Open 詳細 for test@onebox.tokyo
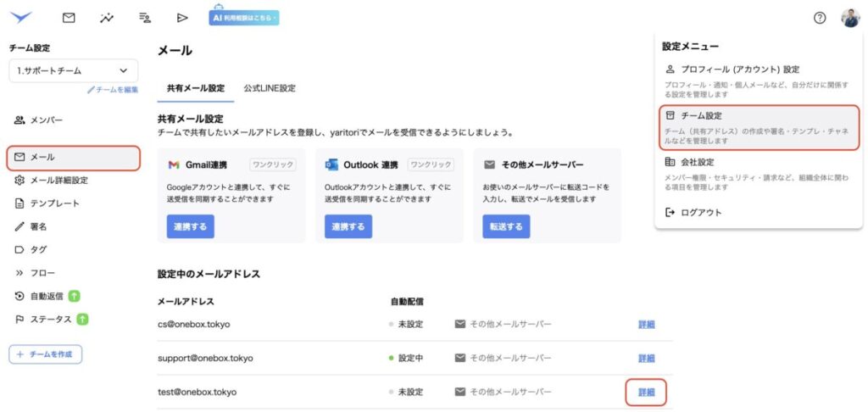The width and height of the screenshot is (868, 412). click(x=646, y=392)
